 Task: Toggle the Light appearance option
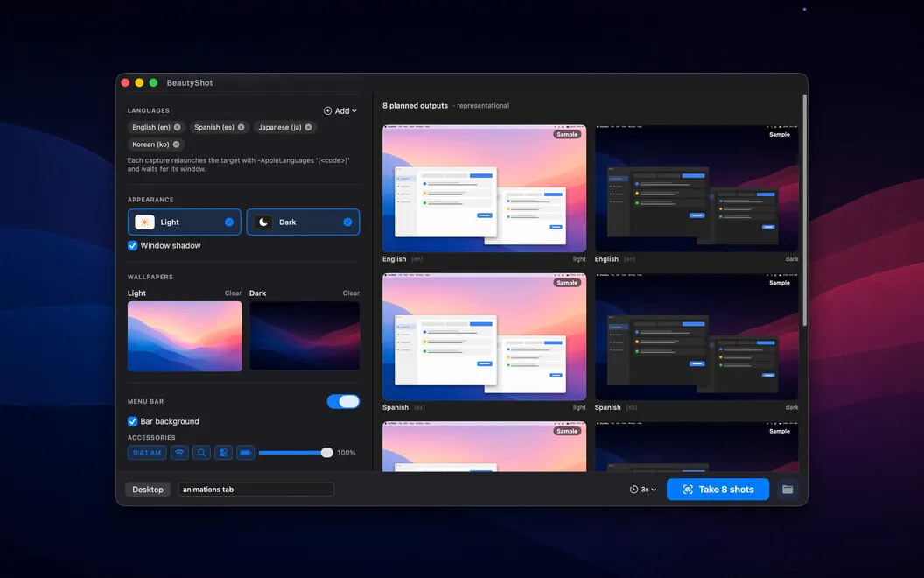point(185,222)
